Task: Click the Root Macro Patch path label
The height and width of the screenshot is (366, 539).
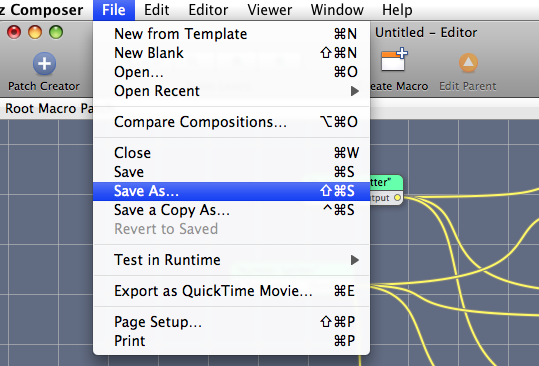Action: point(49,109)
